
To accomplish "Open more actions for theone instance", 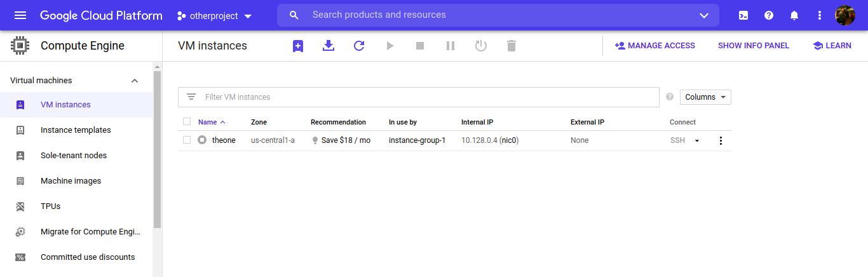I will [721, 140].
